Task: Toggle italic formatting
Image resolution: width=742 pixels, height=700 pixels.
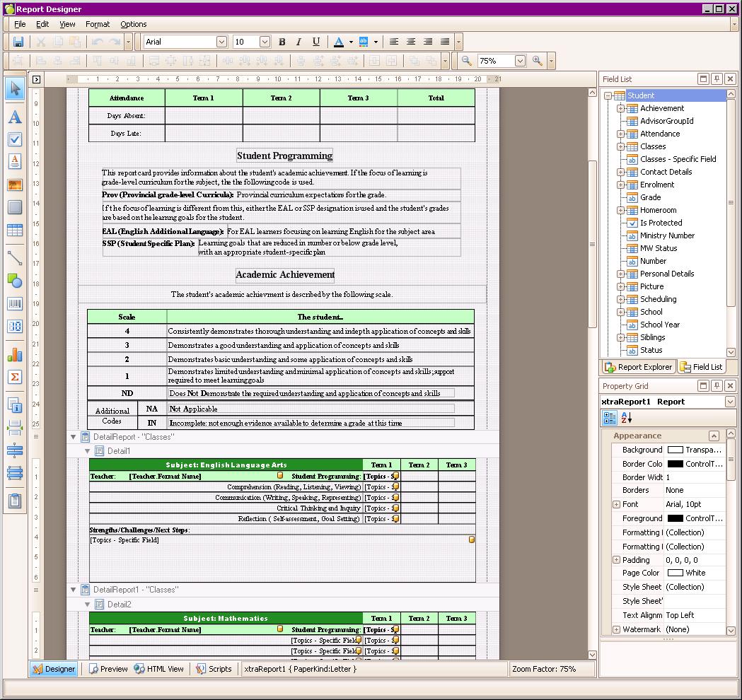Action: pyautogui.click(x=298, y=42)
